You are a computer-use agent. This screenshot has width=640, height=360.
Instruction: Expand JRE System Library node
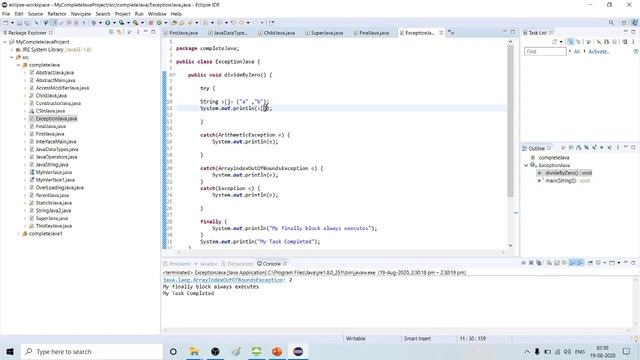(11, 50)
